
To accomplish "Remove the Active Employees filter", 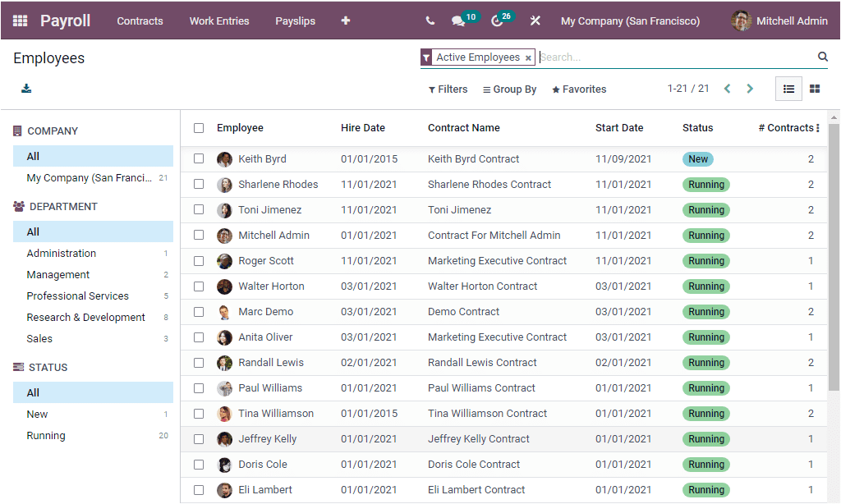I will [x=528, y=57].
